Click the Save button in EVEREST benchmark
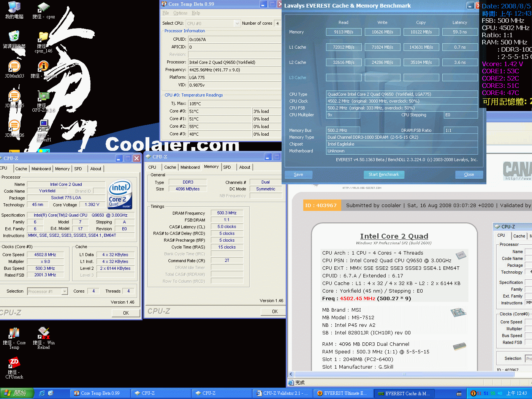The image size is (532, 399). click(x=298, y=174)
